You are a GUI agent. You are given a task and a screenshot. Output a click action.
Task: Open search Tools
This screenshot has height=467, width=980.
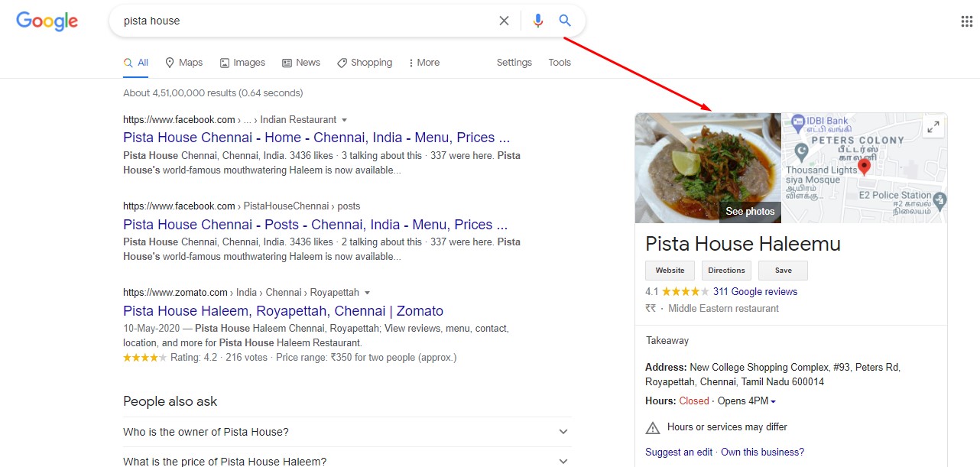tap(560, 63)
